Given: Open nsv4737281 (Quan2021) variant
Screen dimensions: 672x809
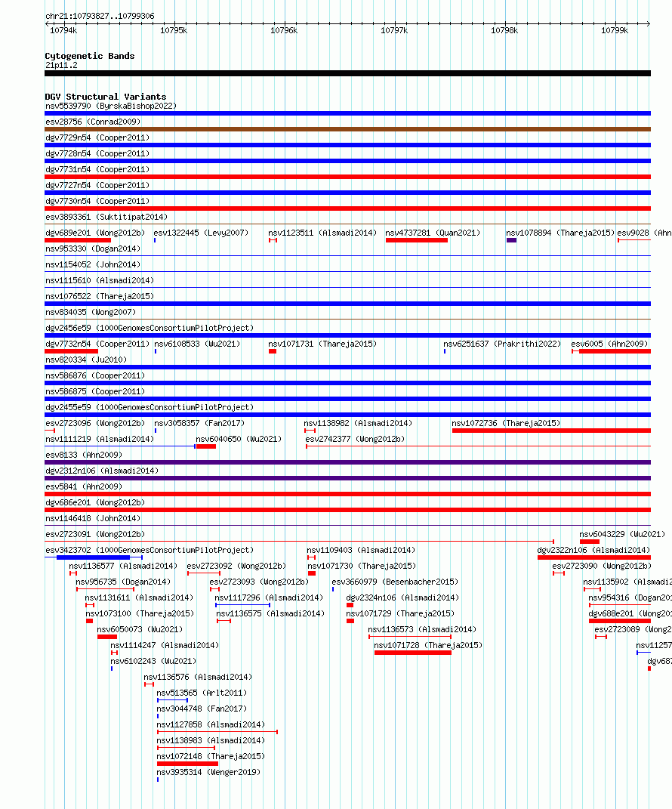Looking at the screenshot, I should point(433,233).
